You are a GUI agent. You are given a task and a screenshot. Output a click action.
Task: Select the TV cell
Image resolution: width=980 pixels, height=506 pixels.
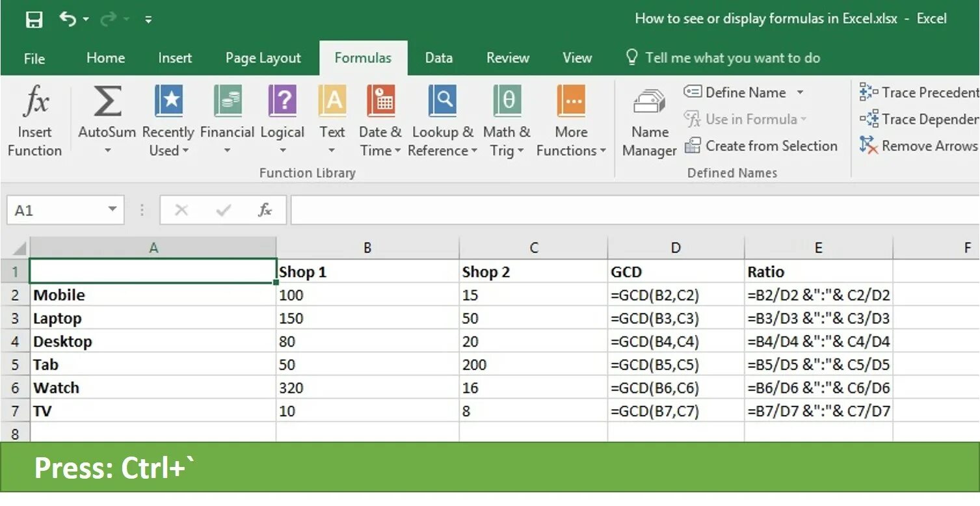tap(153, 411)
